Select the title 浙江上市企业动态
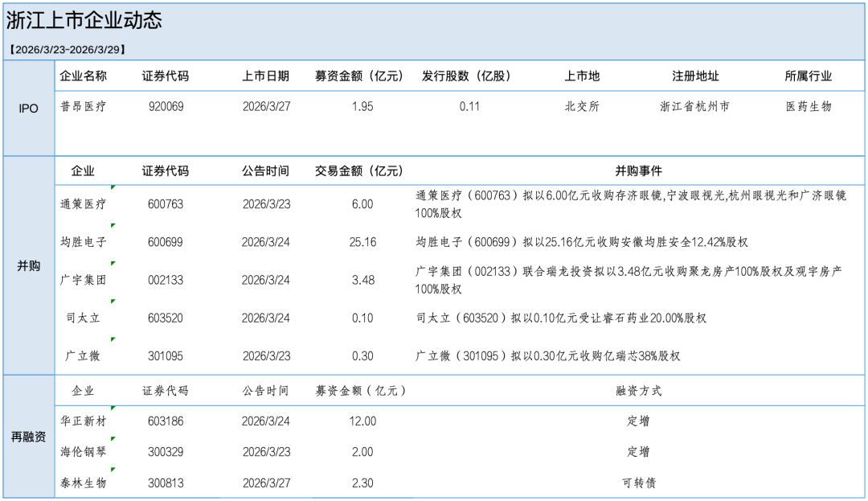The width and height of the screenshot is (868, 501). pos(84,20)
